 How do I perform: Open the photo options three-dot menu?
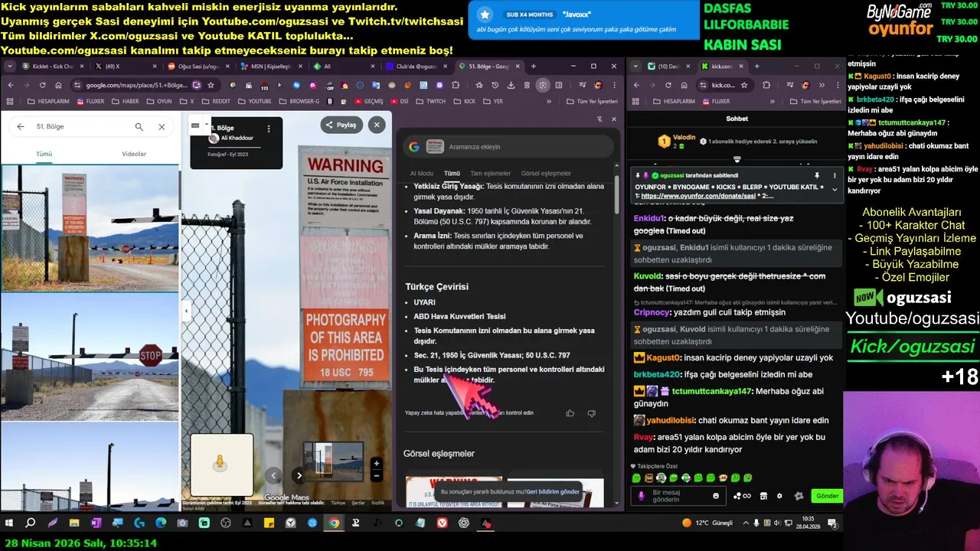click(269, 129)
